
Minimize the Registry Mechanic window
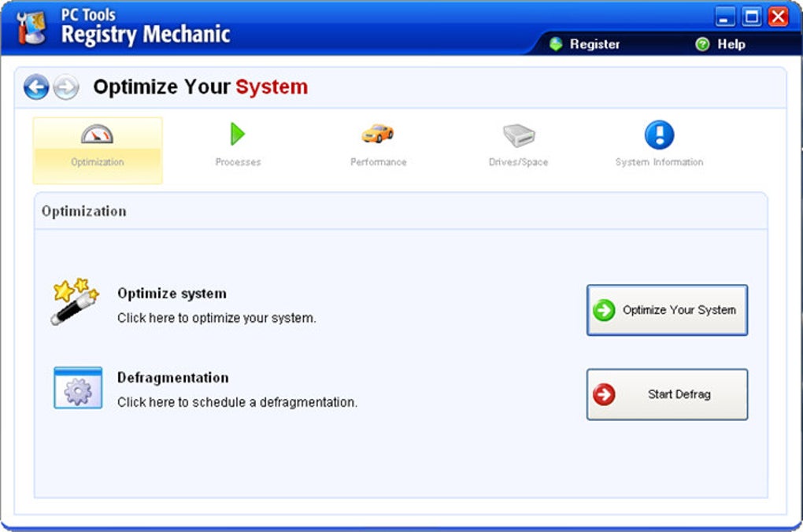point(724,17)
